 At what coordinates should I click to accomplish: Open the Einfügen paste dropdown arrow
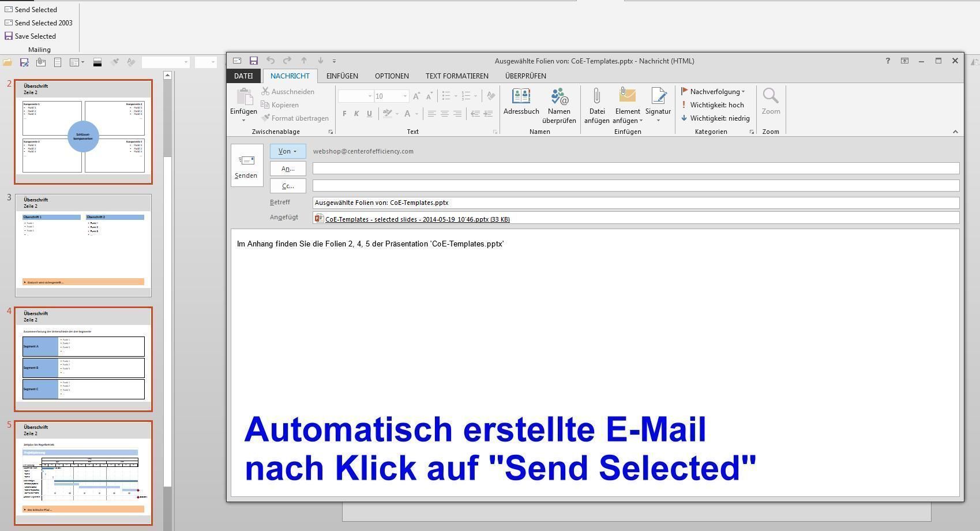coord(243,119)
